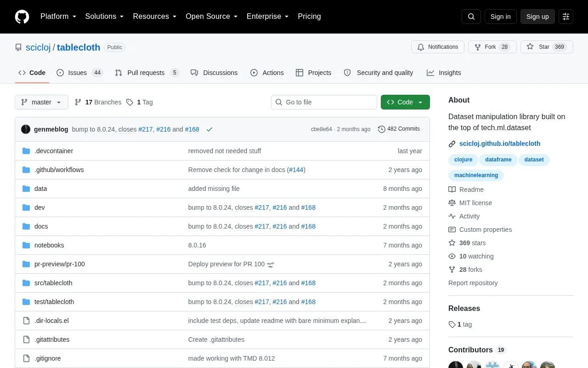Switch to the Issues tab

pyautogui.click(x=79, y=73)
